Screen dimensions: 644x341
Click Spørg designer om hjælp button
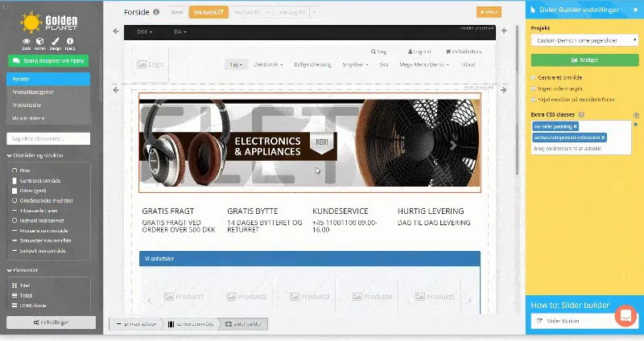(48, 61)
